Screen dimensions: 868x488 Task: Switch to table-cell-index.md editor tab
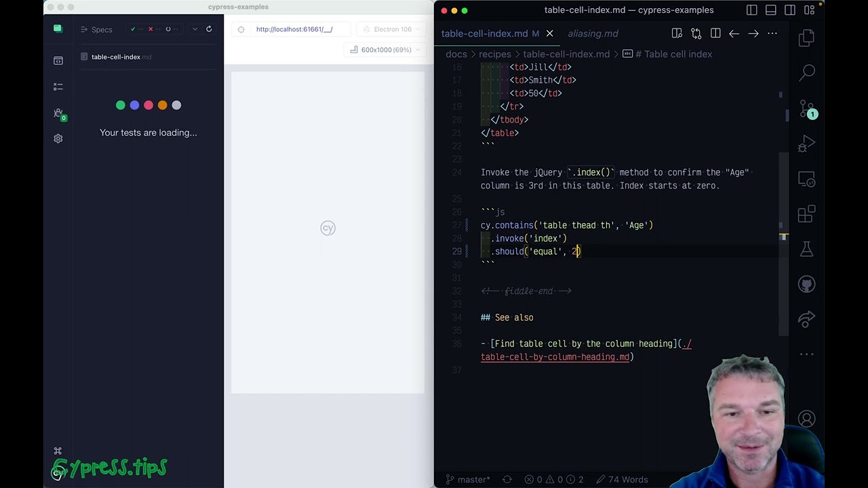coord(484,34)
